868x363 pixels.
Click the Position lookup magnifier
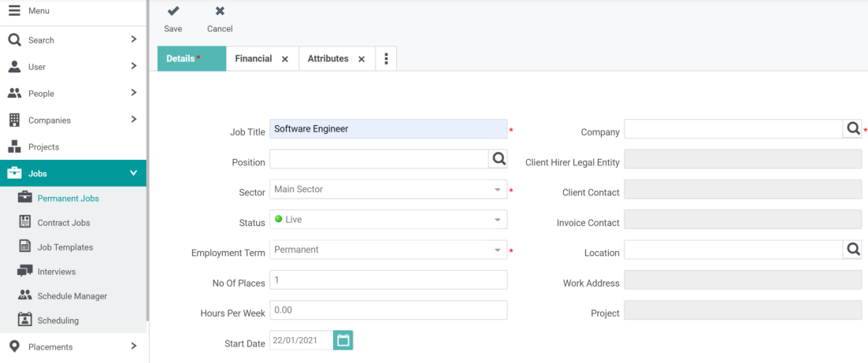(x=498, y=159)
